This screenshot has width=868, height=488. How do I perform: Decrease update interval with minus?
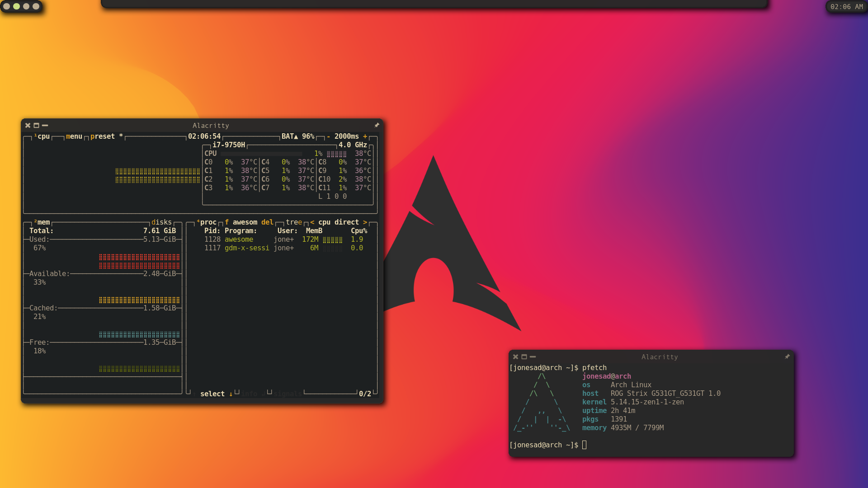coord(329,136)
